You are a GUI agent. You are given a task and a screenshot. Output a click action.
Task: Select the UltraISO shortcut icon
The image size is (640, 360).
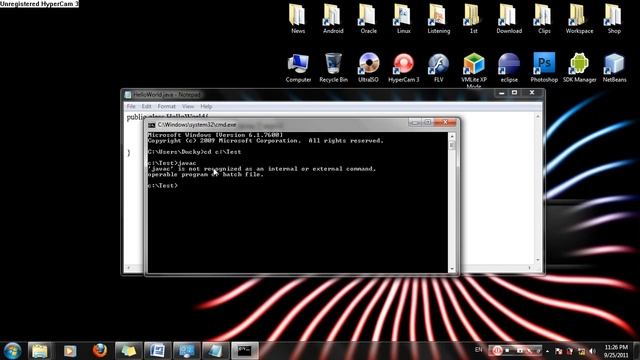(368, 68)
